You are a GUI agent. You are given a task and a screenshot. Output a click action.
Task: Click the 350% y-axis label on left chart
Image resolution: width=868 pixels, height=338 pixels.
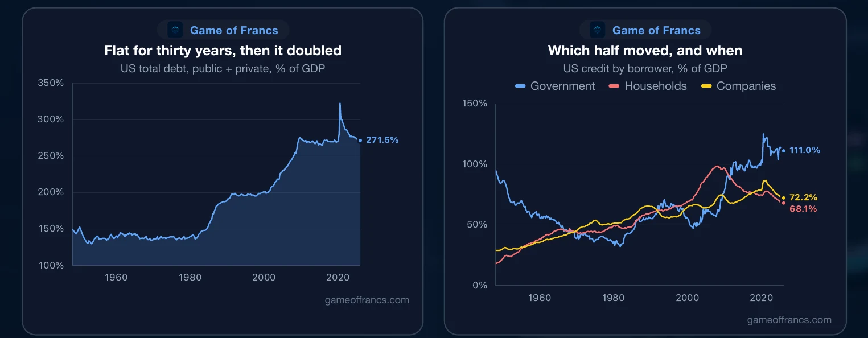tap(51, 83)
